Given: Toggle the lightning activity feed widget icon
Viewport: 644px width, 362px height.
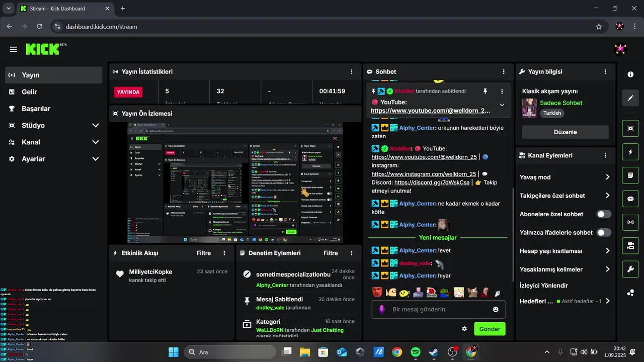Looking at the screenshot, I should coord(630,152).
